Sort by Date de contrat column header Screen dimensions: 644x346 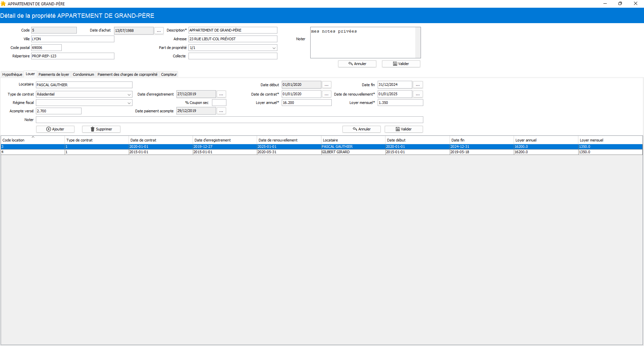(x=161, y=140)
